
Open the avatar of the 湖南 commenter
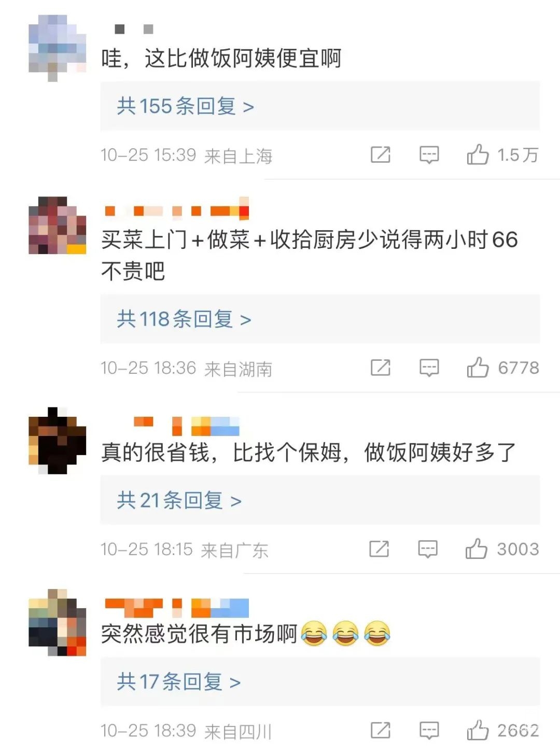point(57,225)
